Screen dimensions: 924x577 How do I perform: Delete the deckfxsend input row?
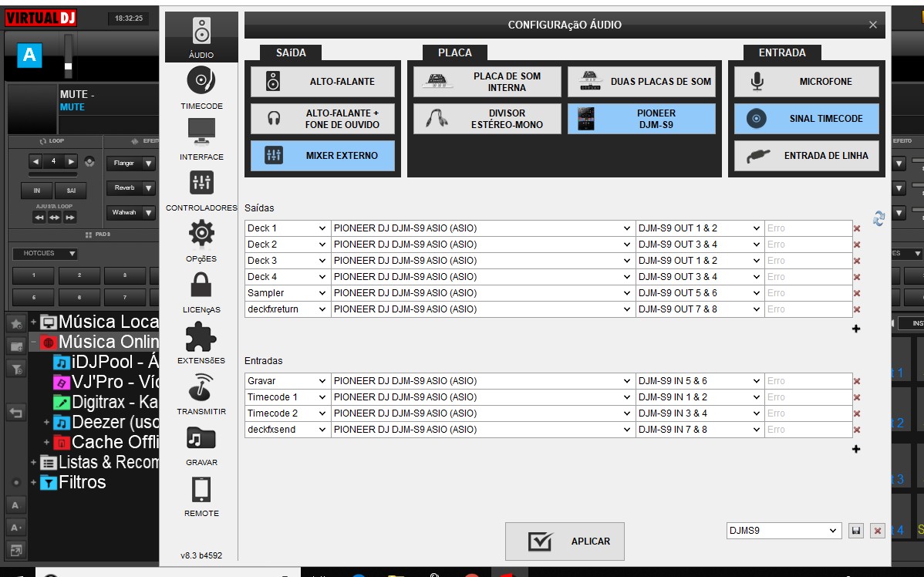pos(857,430)
